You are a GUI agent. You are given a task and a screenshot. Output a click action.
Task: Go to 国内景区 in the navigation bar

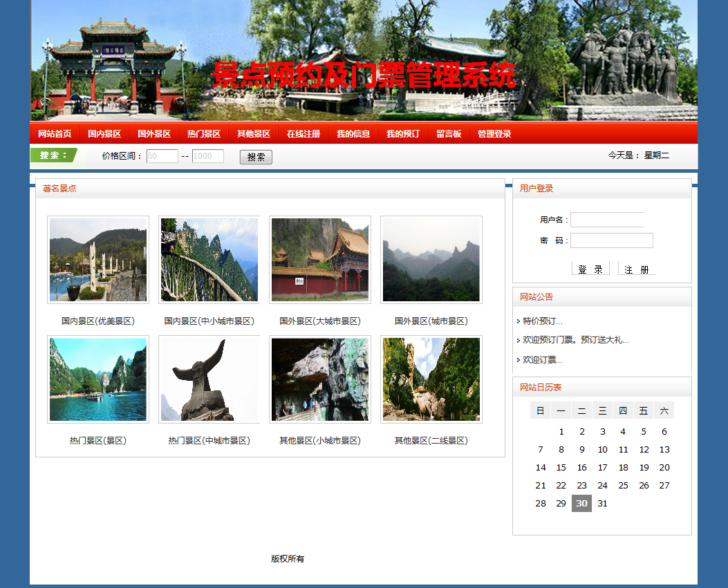point(104,133)
